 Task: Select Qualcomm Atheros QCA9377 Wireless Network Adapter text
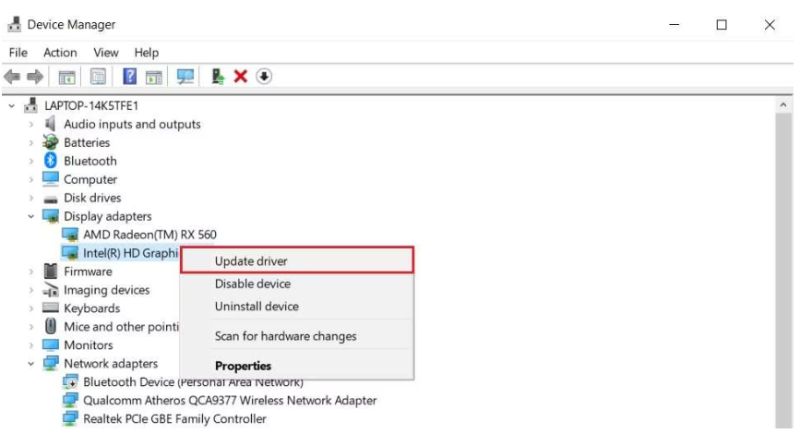pos(230,400)
